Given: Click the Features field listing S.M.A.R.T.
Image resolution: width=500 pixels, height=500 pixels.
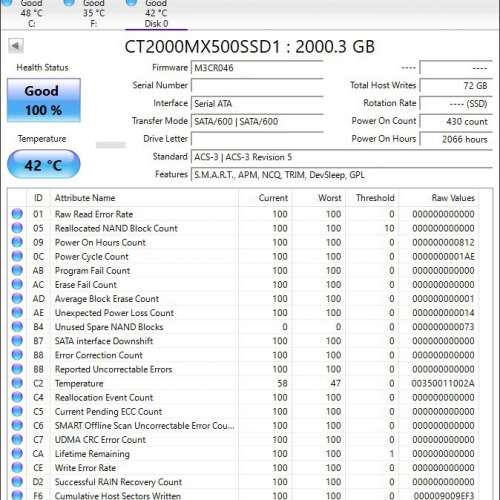Looking at the screenshot, I should 342,175.
